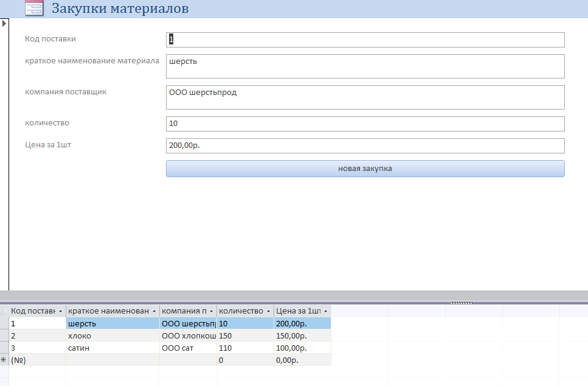Click the form icon beside Закупки материалов
The height and width of the screenshot is (386, 588).
[34, 8]
